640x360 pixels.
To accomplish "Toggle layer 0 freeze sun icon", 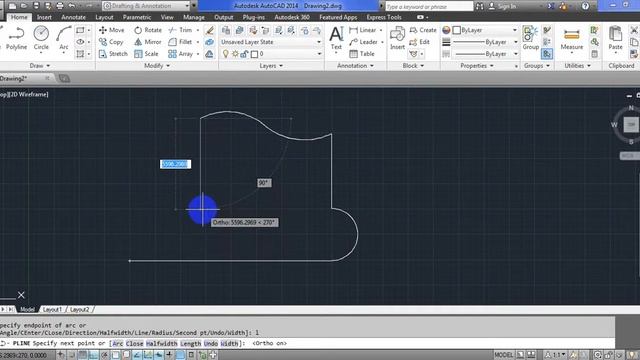I will pyautogui.click(x=235, y=54).
